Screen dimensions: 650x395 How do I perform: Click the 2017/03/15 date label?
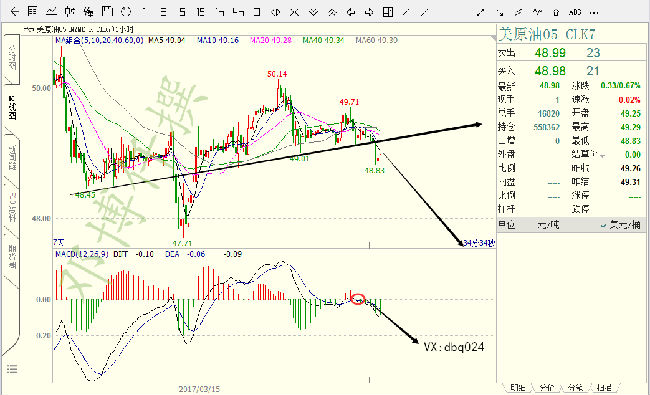pyautogui.click(x=199, y=389)
